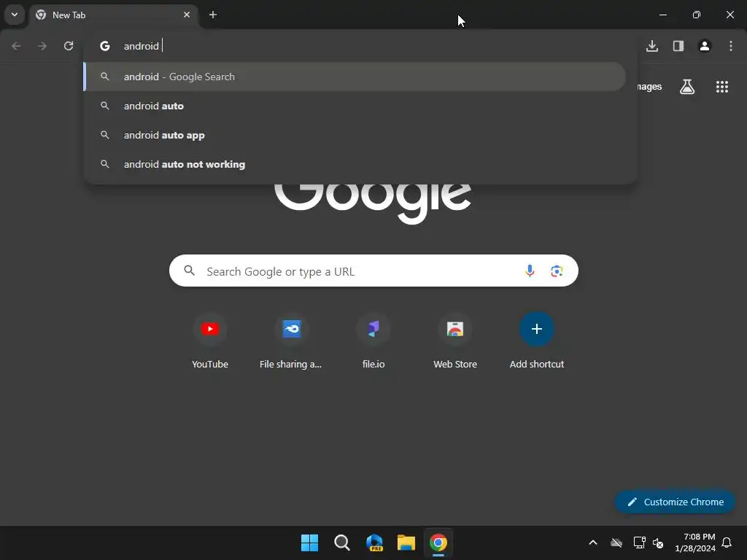Viewport: 747px width, 560px height.
Task: Start voice search with microphone icon
Action: click(x=530, y=271)
